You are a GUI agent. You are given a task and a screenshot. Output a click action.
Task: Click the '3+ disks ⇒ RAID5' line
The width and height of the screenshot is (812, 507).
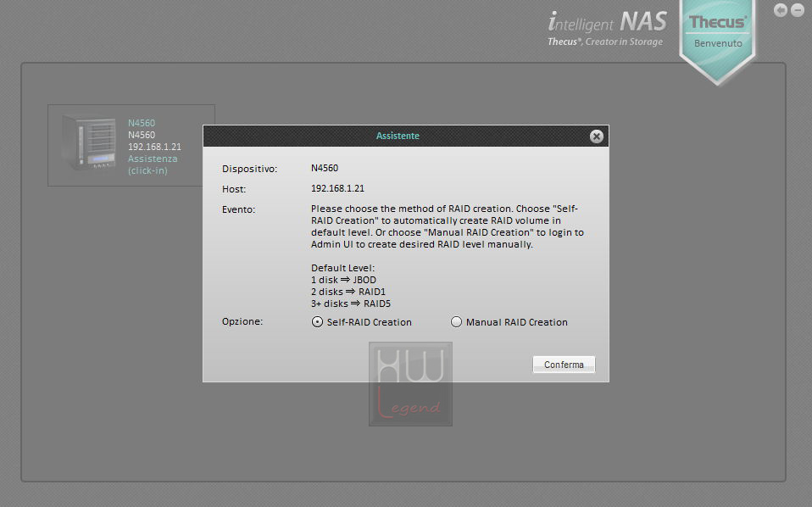(x=351, y=304)
